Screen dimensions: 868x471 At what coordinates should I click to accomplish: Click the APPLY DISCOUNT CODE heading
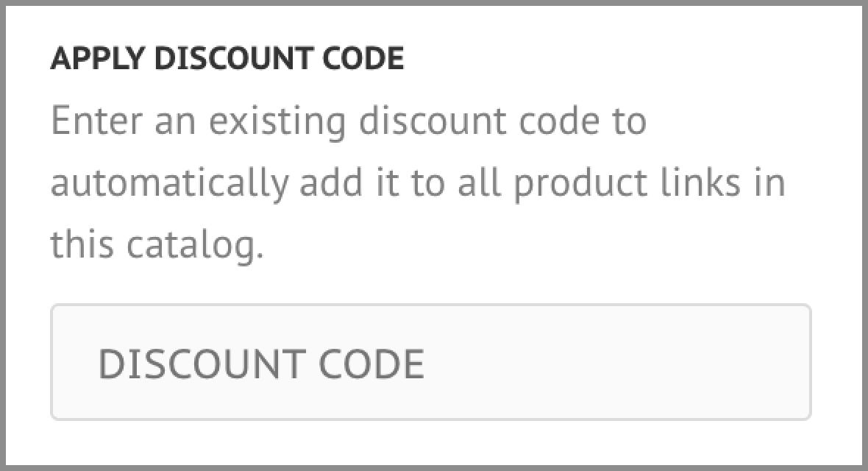(227, 60)
